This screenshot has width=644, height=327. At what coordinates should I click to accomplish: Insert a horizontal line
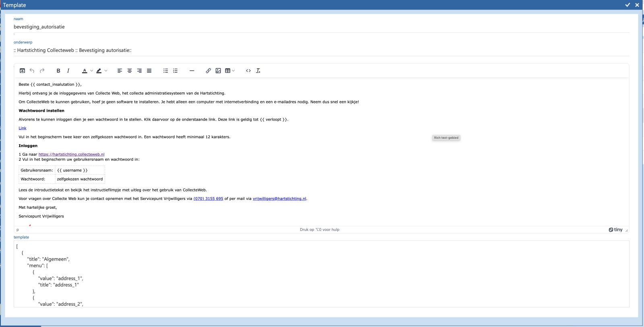192,71
